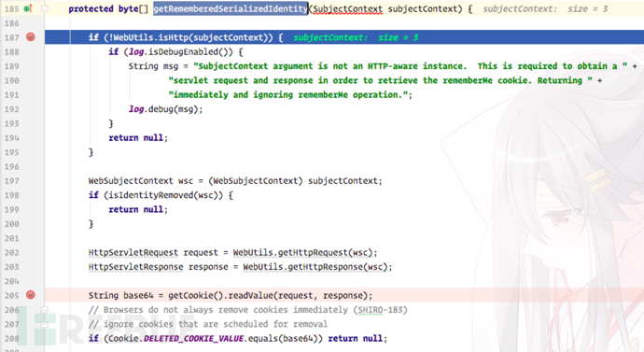Click the comment fold end marker at line 207
644x352 pixels.
pos(45,324)
